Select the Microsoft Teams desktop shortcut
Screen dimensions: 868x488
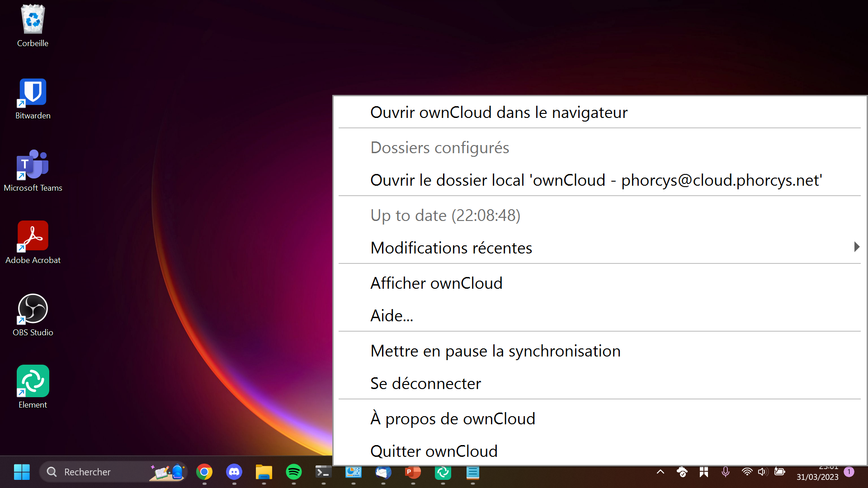[33, 171]
